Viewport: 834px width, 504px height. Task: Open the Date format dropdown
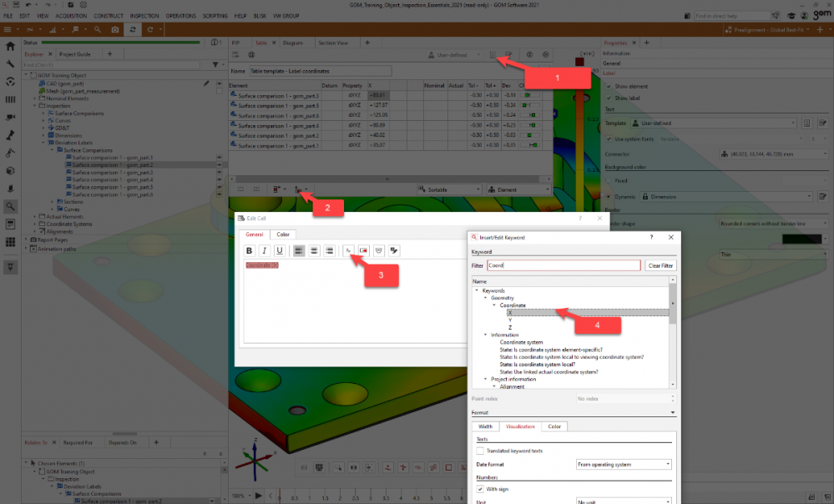624,464
